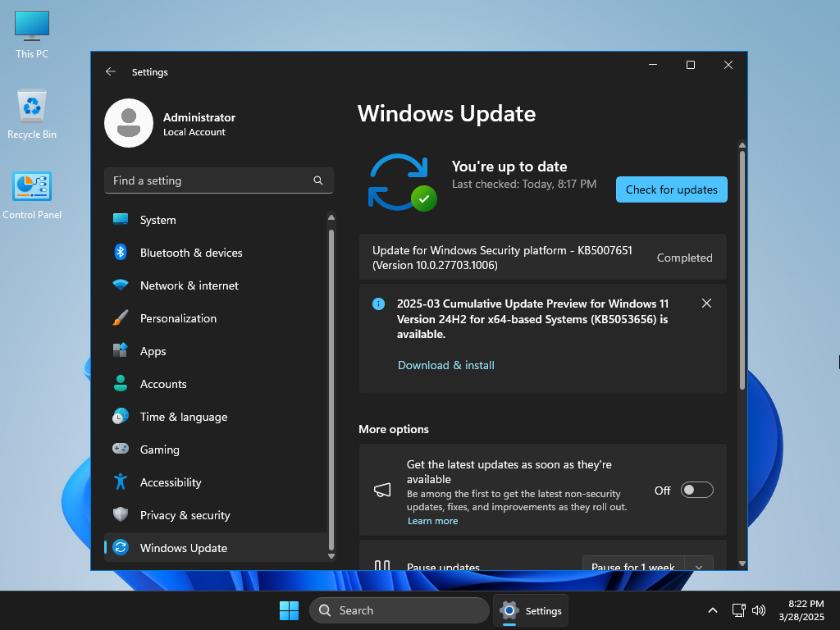Click the sidebar scroll down arrow

click(331, 556)
